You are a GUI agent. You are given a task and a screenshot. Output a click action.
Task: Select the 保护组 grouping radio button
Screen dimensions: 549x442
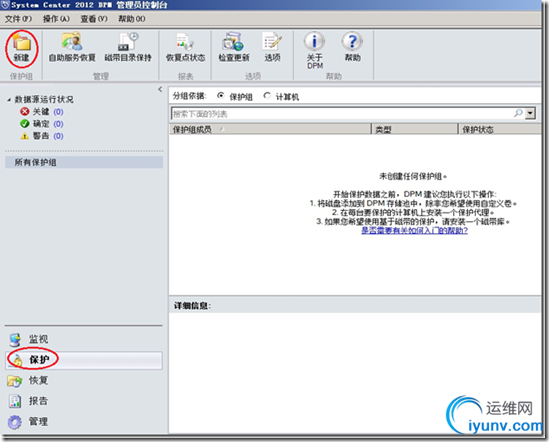coord(221,96)
